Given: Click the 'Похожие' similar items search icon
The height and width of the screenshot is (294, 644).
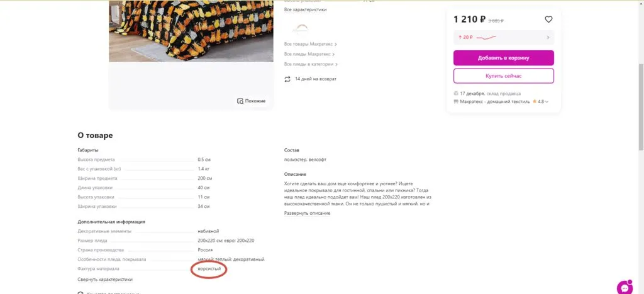Looking at the screenshot, I should 240,101.
